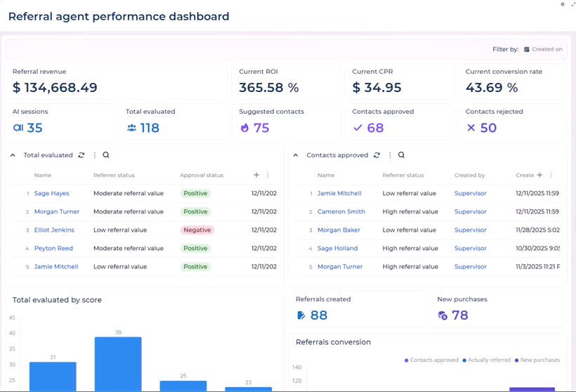Image resolution: width=576 pixels, height=392 pixels.
Task: Open Cameron Smith contact link
Action: (x=341, y=211)
